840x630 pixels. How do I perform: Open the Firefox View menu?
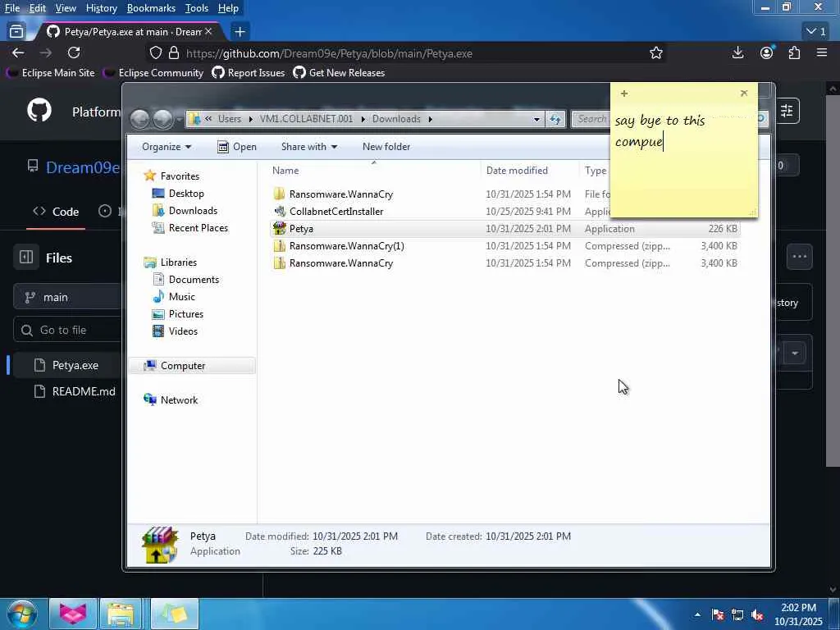click(66, 8)
